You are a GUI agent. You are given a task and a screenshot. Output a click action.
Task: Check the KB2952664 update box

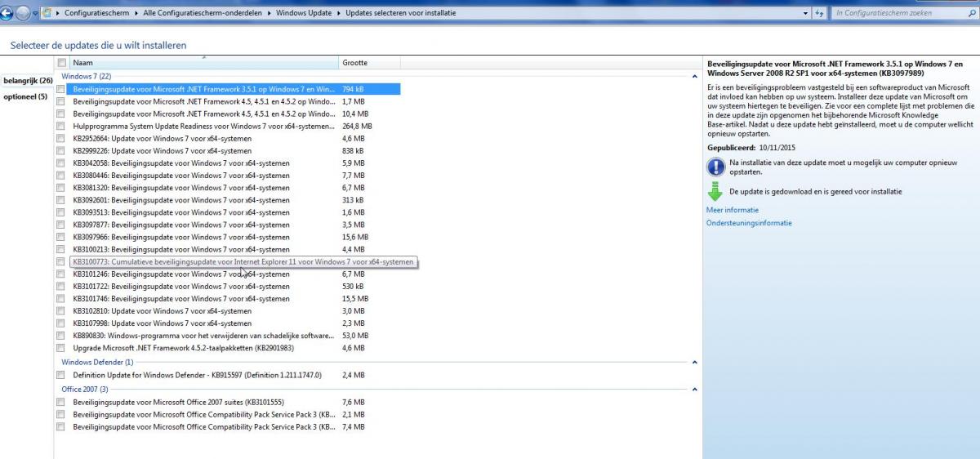(61, 138)
